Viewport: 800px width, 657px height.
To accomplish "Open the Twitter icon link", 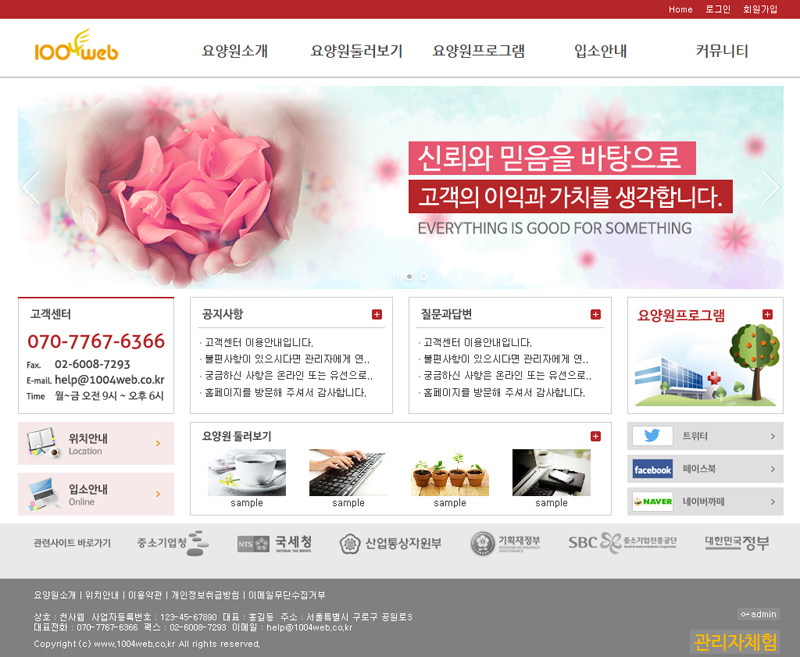I will click(x=652, y=436).
